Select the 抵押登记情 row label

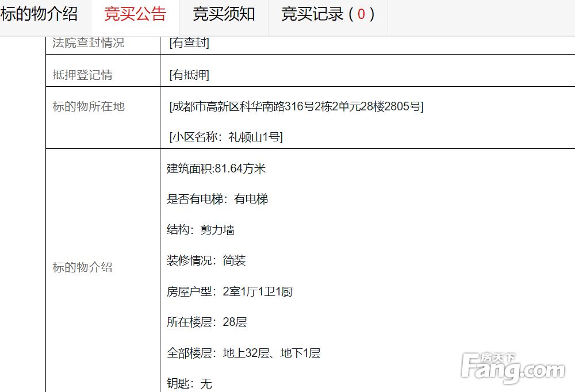(x=82, y=75)
